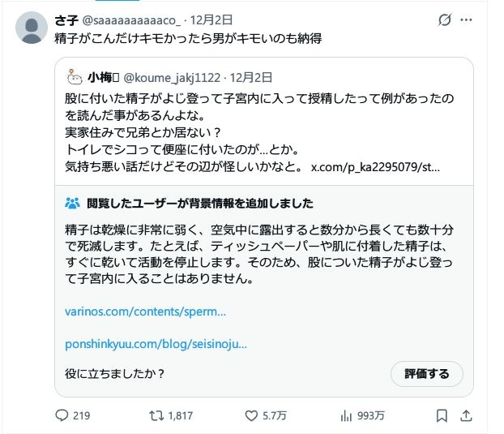Open view analytics showing 993万
504x434 pixels.
click(346, 415)
